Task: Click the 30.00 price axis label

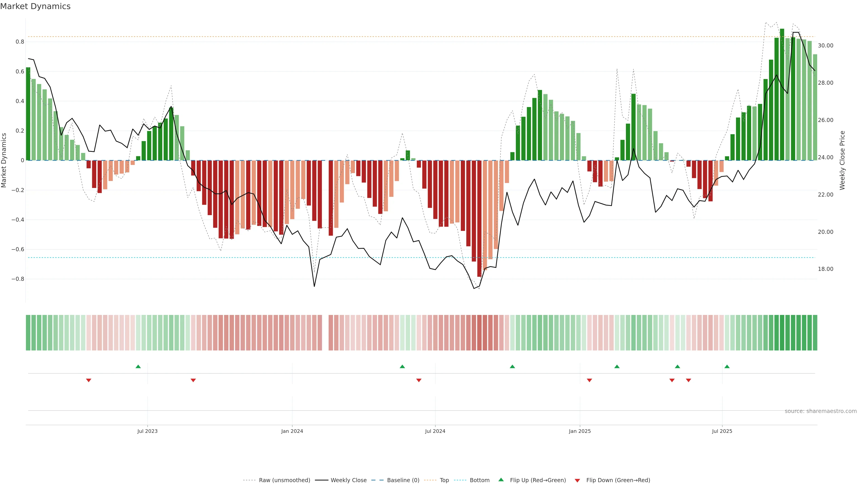Action: (x=825, y=45)
